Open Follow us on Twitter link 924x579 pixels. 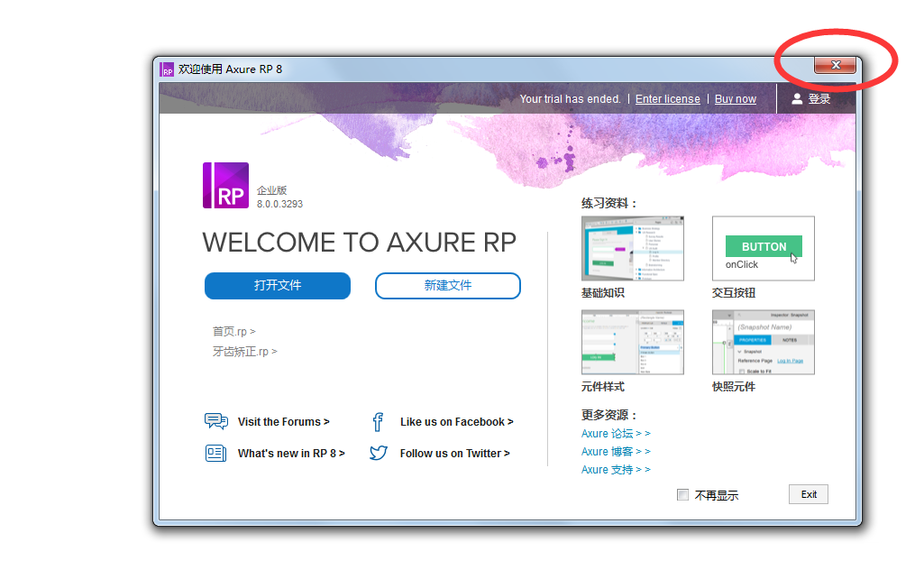coord(455,453)
